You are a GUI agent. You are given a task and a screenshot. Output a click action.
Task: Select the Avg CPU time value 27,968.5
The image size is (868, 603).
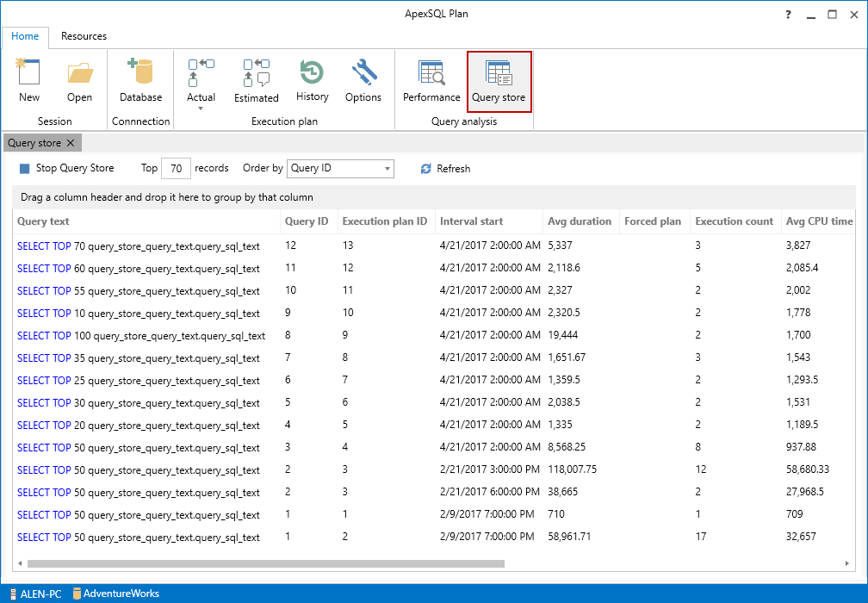point(805,492)
